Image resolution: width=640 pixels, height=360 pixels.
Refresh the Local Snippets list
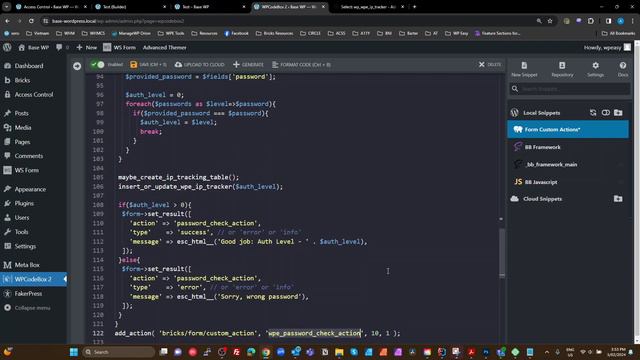point(593,113)
